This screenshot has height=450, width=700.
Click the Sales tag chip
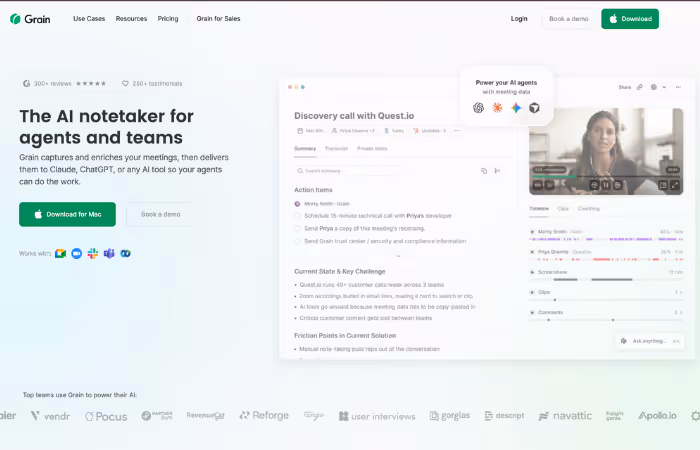(394, 131)
